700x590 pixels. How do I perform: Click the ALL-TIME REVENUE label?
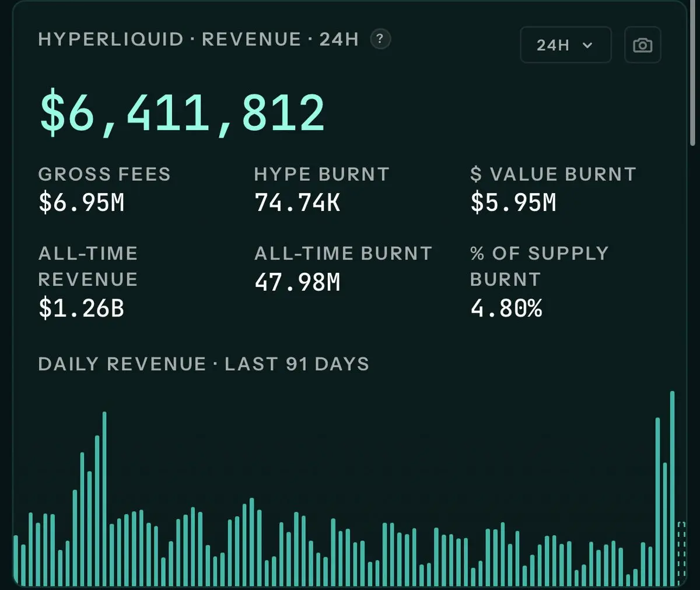88,266
